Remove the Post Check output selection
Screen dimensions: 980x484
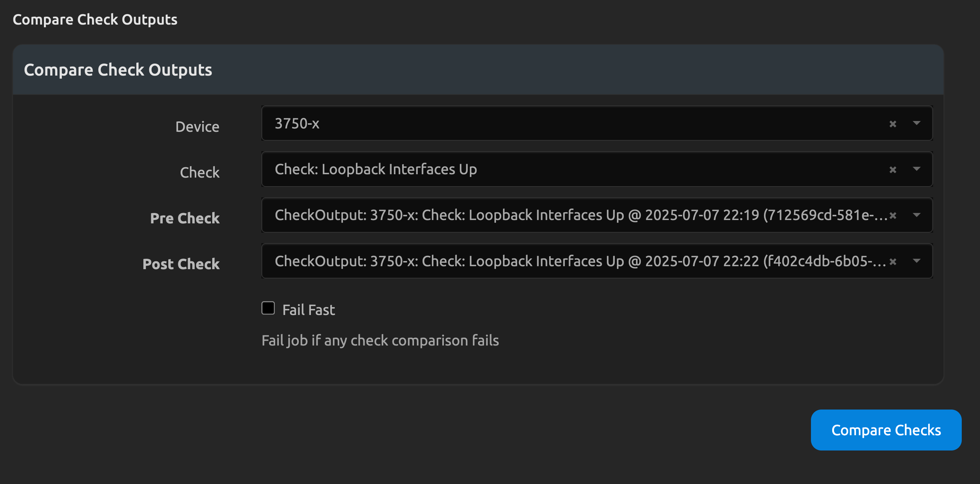coord(893,262)
